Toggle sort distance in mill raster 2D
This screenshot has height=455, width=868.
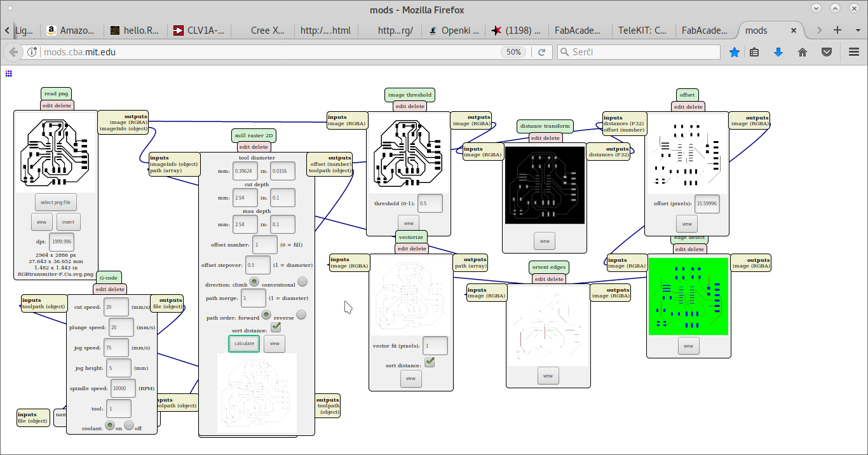[276, 327]
